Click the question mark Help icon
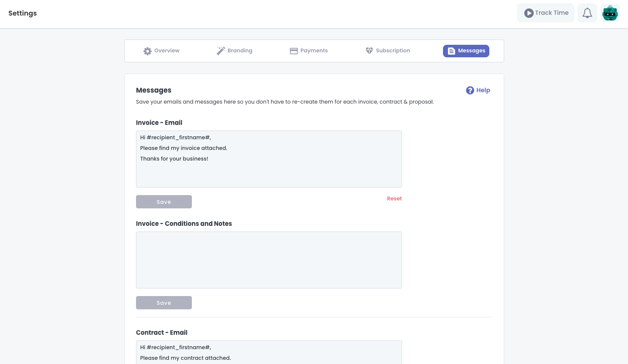Image resolution: width=628 pixels, height=364 pixels. click(470, 90)
